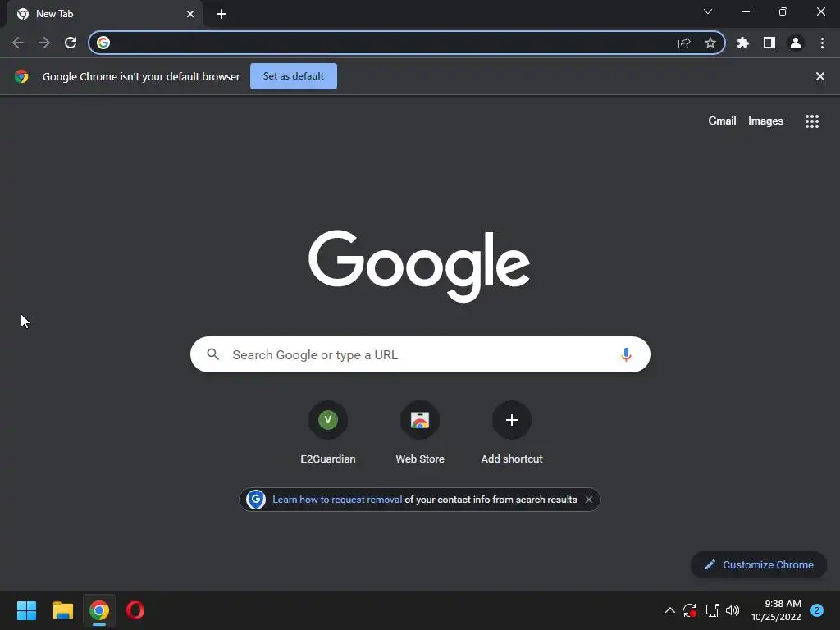Click the Chrome taskbar icon
The height and width of the screenshot is (630, 840).
99,610
